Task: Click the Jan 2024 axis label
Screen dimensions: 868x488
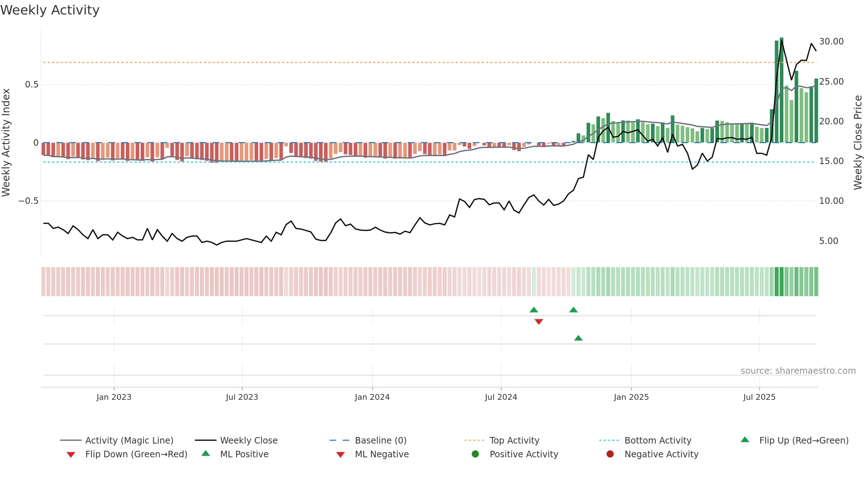Action: (x=372, y=397)
